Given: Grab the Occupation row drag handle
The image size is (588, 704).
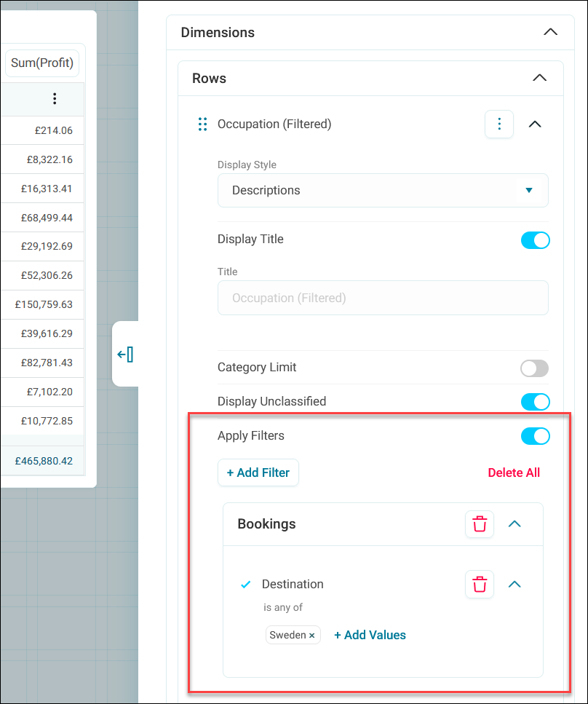Looking at the screenshot, I should (x=202, y=124).
